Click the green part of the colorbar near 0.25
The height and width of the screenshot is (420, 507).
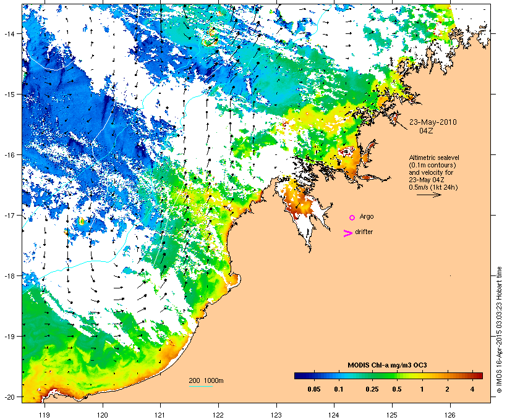[372, 376]
